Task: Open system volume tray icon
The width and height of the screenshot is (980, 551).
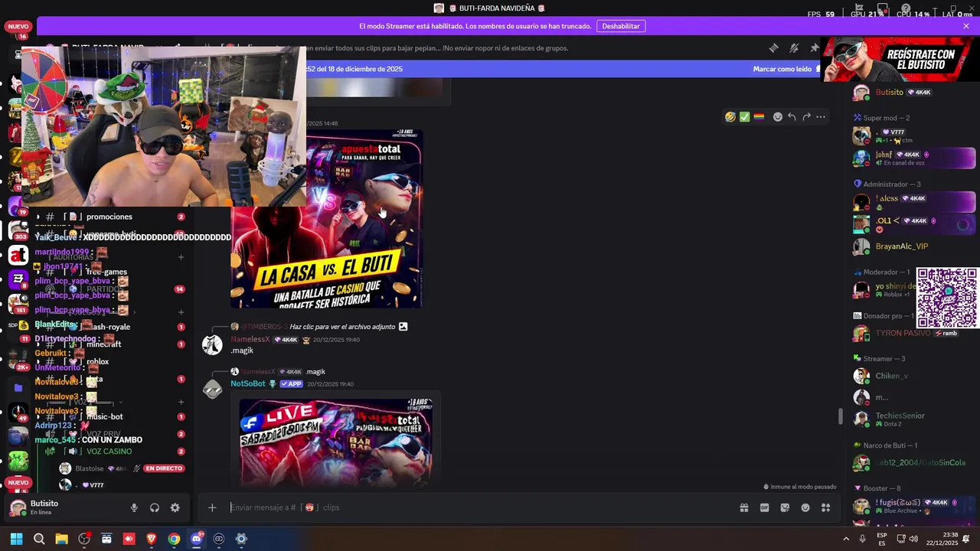Action: pos(913,539)
